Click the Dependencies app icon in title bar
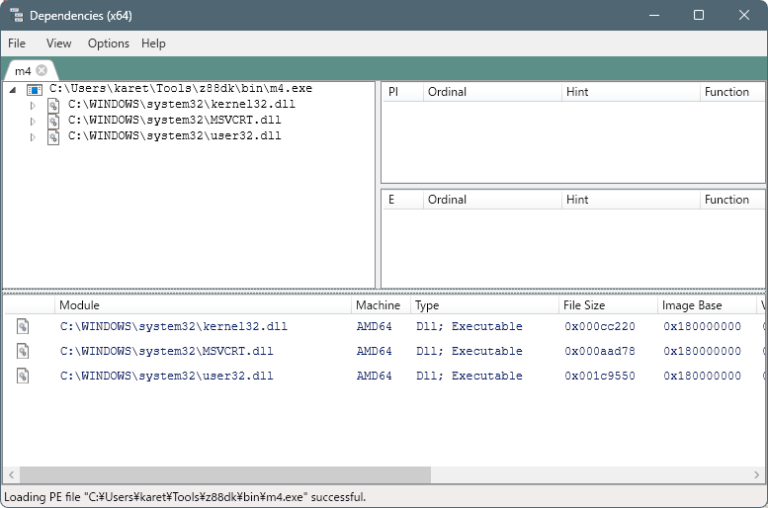The width and height of the screenshot is (768, 508). click(15, 15)
